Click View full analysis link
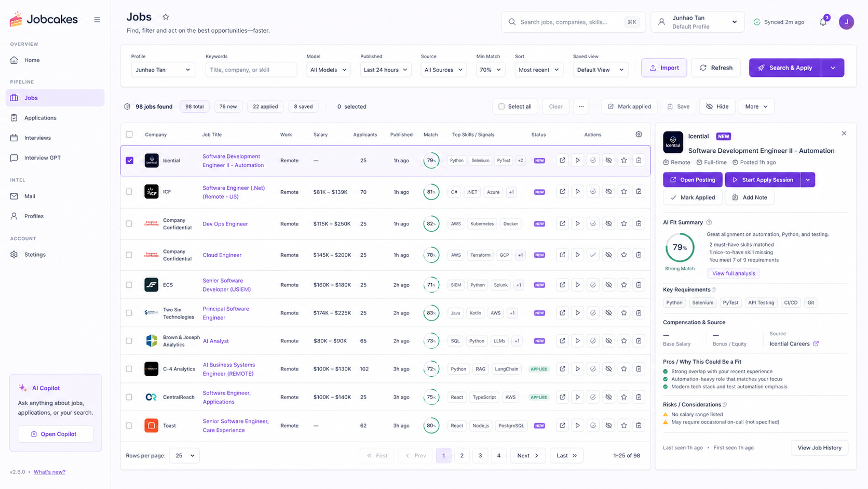 (734, 273)
